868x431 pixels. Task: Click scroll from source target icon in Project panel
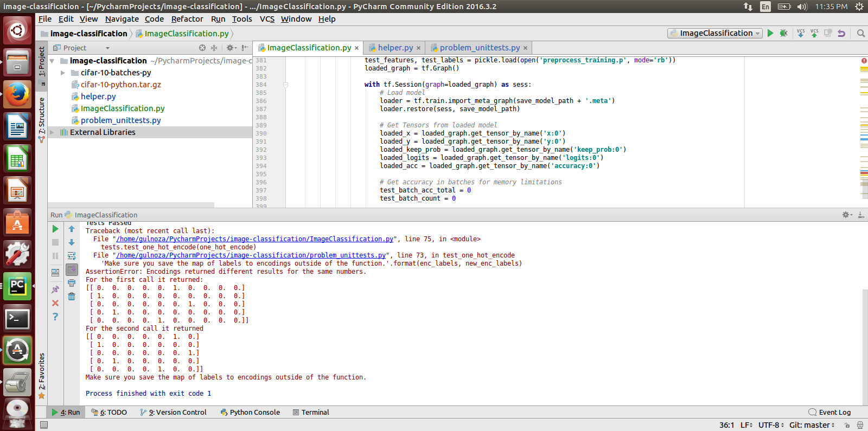click(202, 48)
